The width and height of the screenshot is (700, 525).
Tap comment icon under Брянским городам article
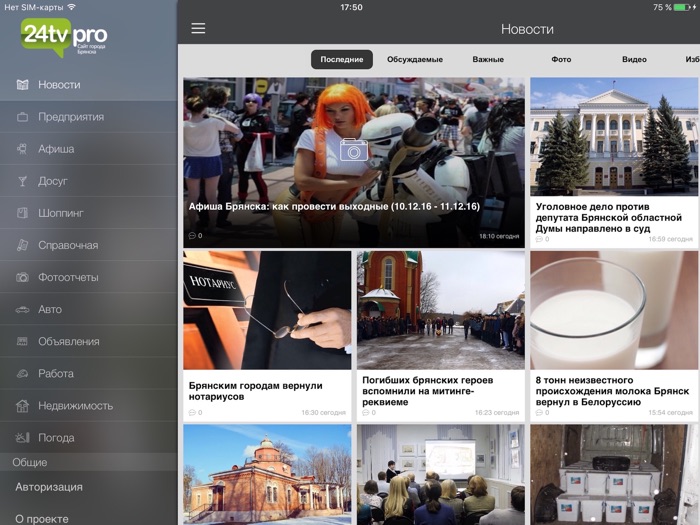[x=192, y=412]
